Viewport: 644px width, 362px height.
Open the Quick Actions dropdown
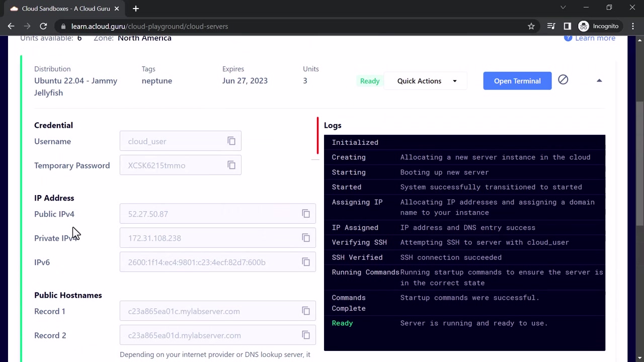coord(426,81)
